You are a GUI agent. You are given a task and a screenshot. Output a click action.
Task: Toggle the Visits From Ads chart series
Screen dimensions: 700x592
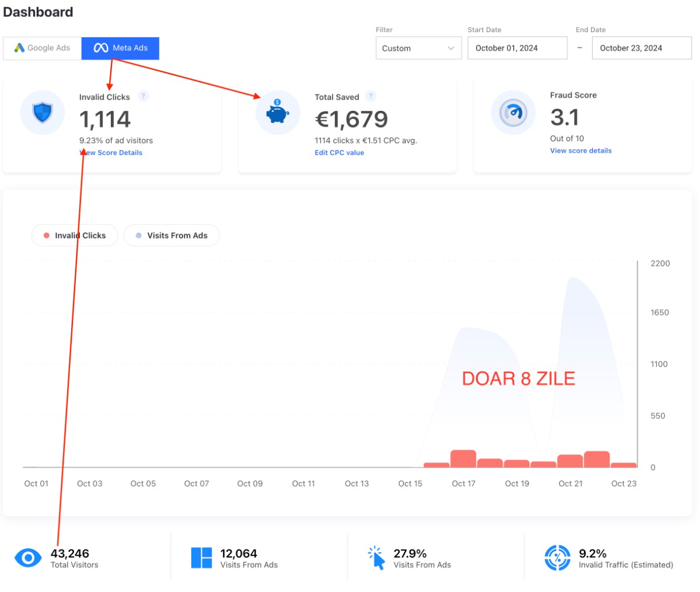coord(171,236)
